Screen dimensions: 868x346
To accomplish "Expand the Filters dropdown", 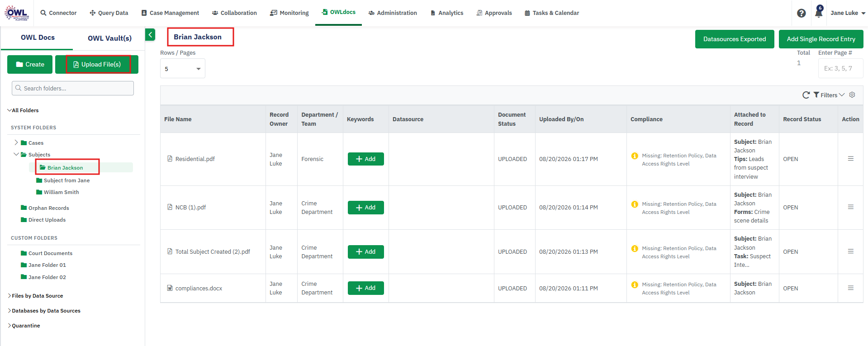I will pos(829,95).
